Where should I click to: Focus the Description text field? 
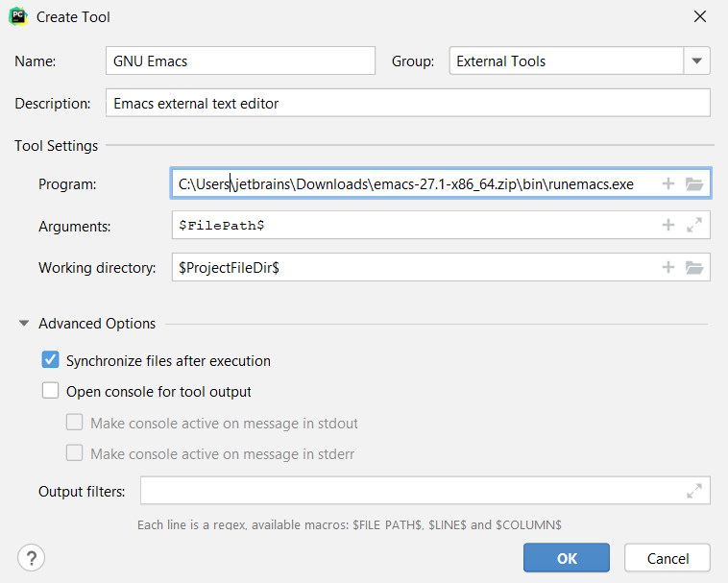pos(408,103)
